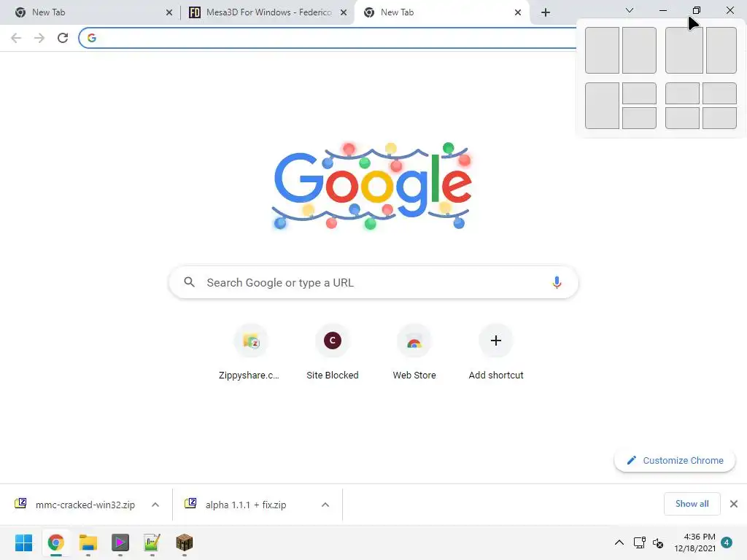Snap window to left half in first layout
Image resolution: width=747 pixels, height=560 pixels.
pos(602,50)
